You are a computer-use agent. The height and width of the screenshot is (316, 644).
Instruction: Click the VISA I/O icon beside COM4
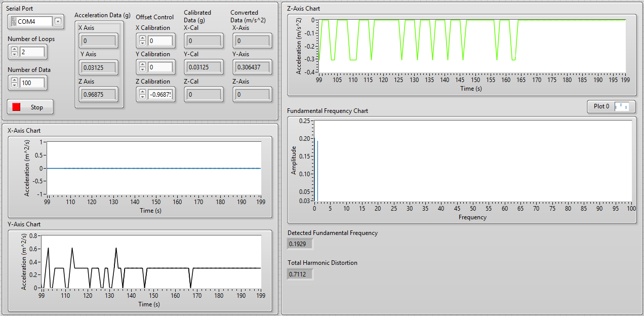pyautogui.click(x=13, y=21)
